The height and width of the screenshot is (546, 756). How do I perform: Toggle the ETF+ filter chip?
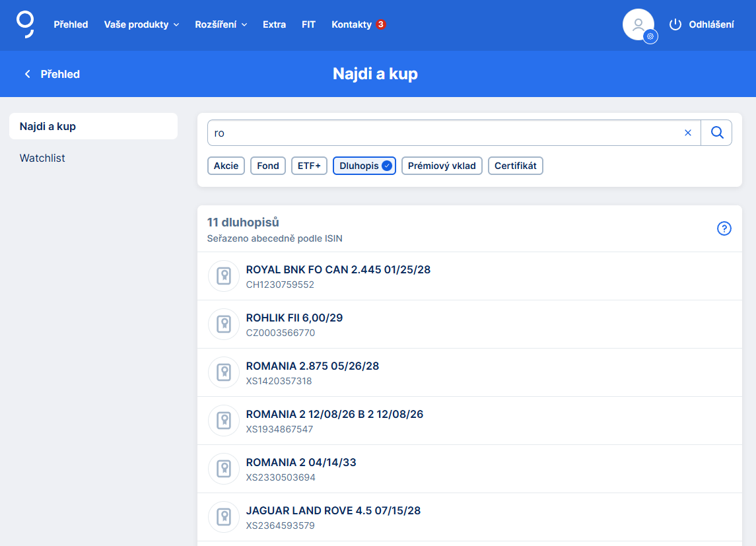pos(309,166)
